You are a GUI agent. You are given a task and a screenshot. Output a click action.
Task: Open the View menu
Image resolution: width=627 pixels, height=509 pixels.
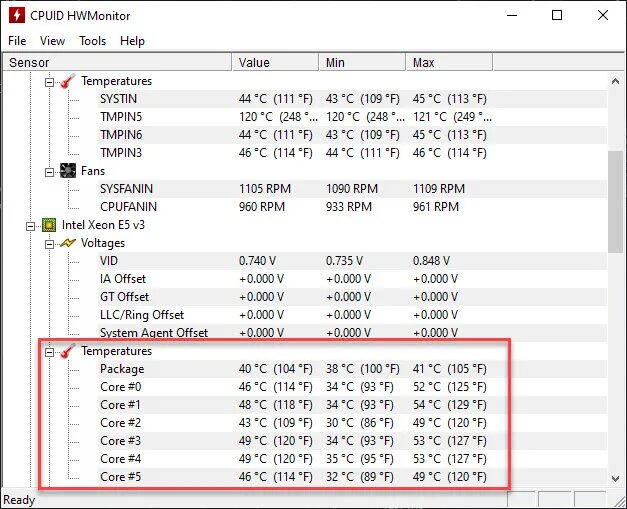(52, 41)
